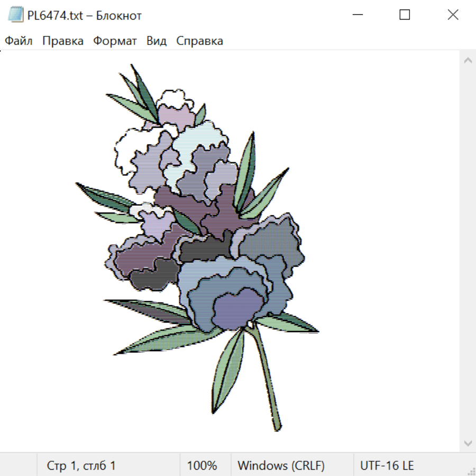Close the PL6474.txt Notepad window
Screen dimensions: 476x476
point(453,15)
